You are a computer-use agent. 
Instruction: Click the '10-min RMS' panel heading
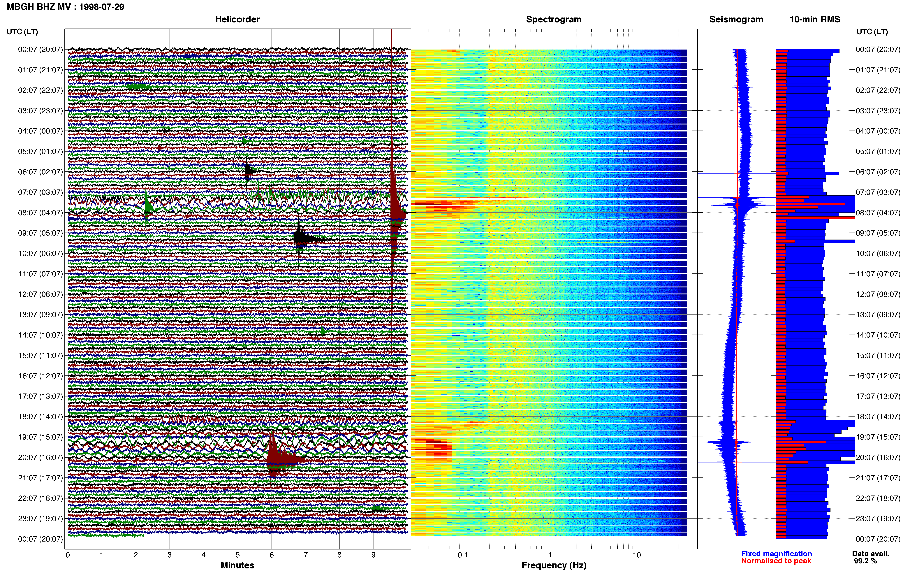tap(815, 20)
